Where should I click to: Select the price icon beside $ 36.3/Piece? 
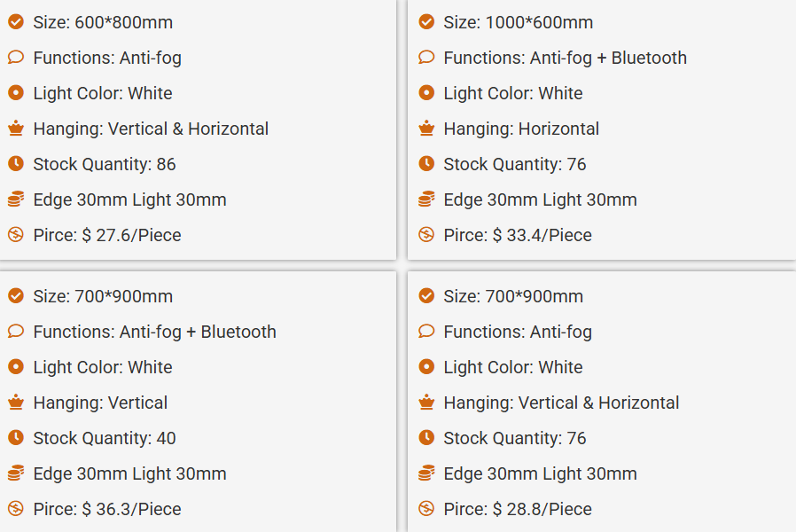tap(16, 509)
